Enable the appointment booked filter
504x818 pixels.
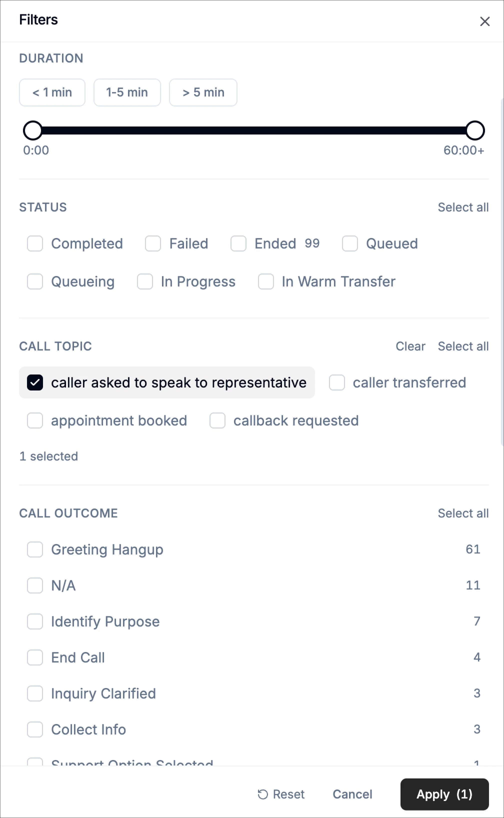click(x=35, y=421)
